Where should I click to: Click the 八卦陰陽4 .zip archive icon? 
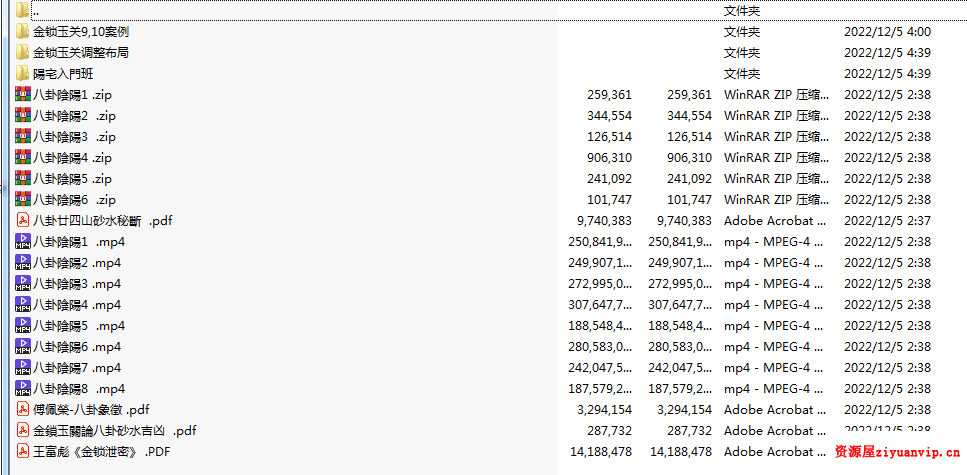[22, 158]
